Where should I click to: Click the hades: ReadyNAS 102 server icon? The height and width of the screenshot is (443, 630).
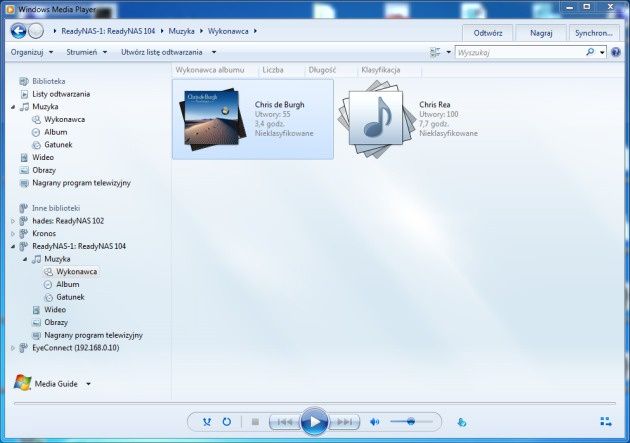click(24, 220)
